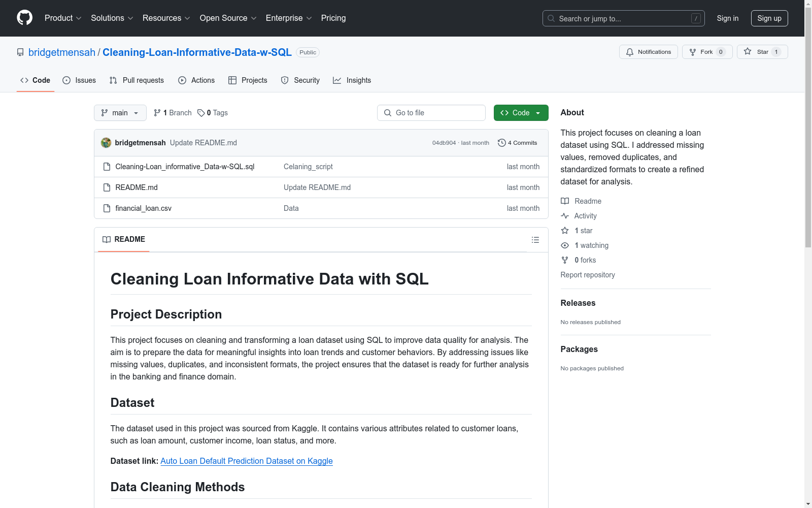The height and width of the screenshot is (508, 812).
Task: Open the Product menu dropdown
Action: pos(63,18)
